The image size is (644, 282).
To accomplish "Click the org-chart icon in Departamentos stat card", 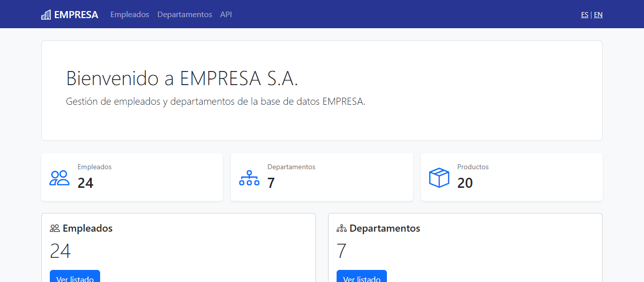I will (x=249, y=178).
